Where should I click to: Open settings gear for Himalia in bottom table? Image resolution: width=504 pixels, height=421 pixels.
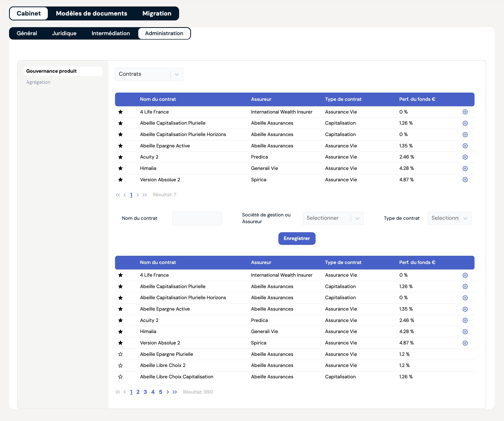465,332
